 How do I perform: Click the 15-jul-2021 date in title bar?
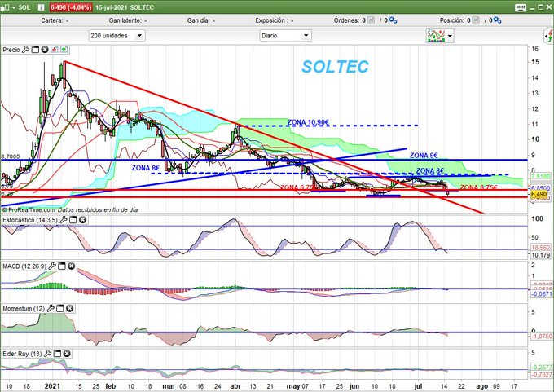[111, 7]
